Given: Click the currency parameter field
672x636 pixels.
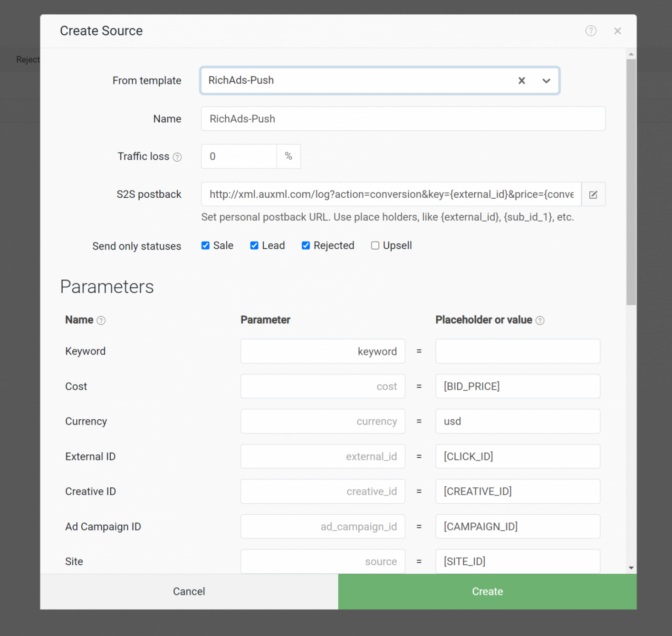Looking at the screenshot, I should tap(323, 421).
